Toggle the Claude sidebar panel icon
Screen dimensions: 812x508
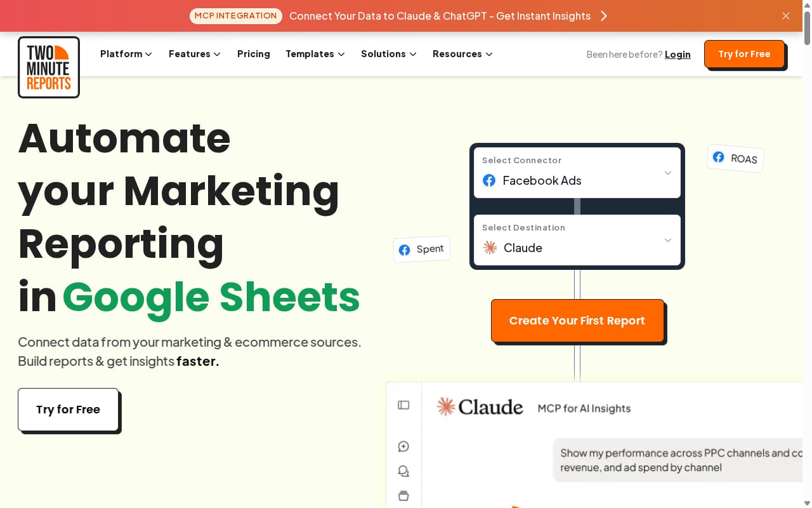(403, 405)
